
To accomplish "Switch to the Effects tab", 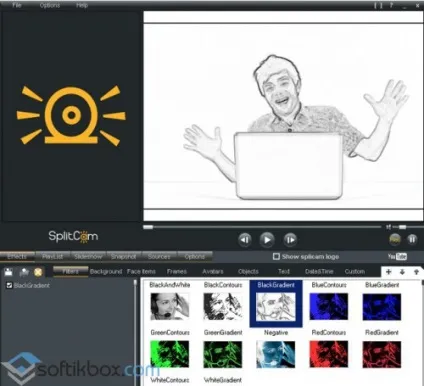I will click(x=17, y=257).
